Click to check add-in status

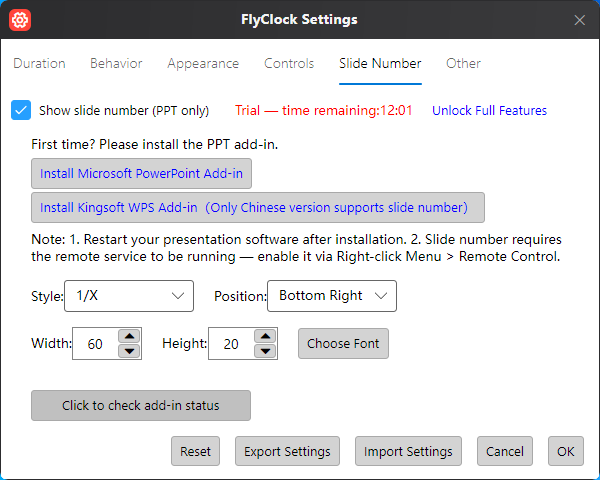[141, 405]
